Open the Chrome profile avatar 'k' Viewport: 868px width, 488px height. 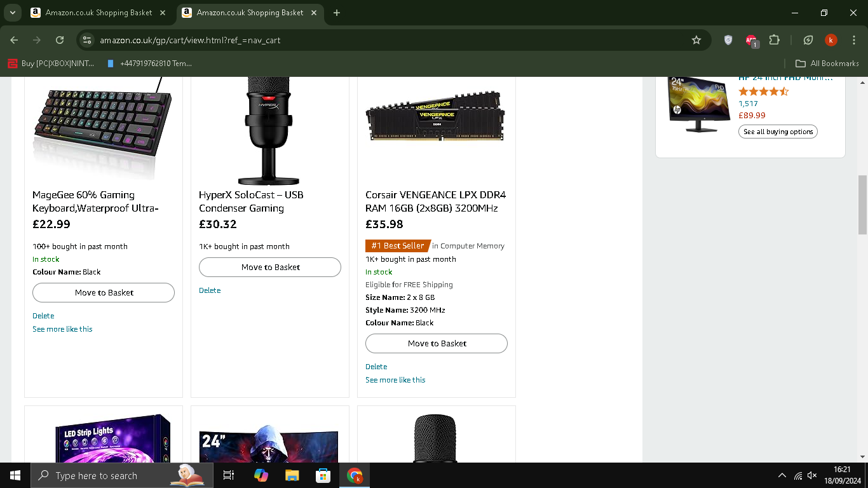click(831, 40)
